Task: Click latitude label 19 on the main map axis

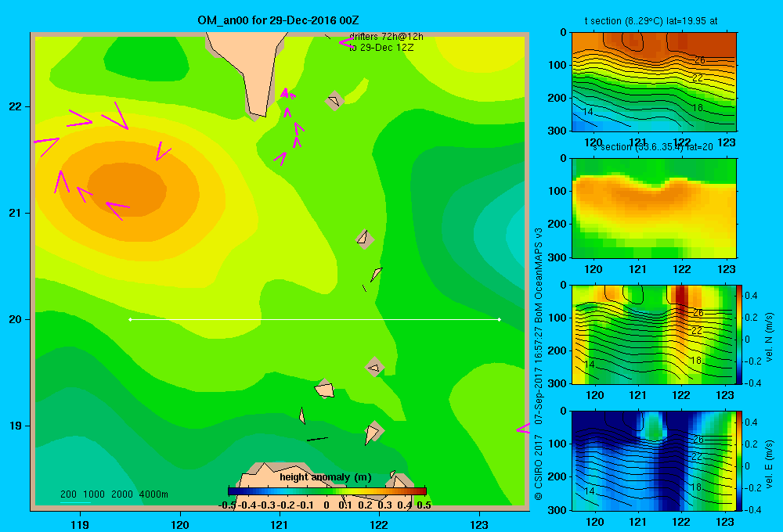Action: click(16, 426)
